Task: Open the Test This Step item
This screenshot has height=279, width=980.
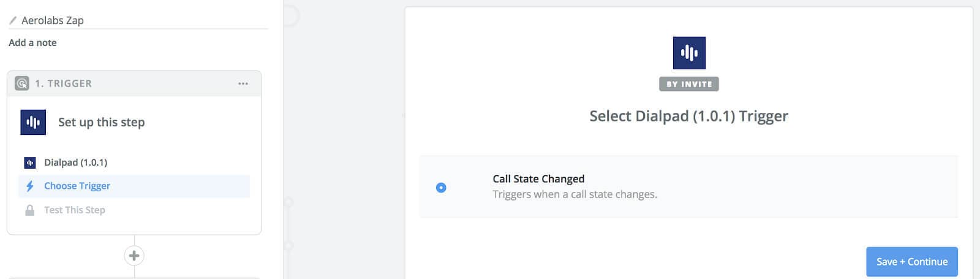Action: pos(75,210)
